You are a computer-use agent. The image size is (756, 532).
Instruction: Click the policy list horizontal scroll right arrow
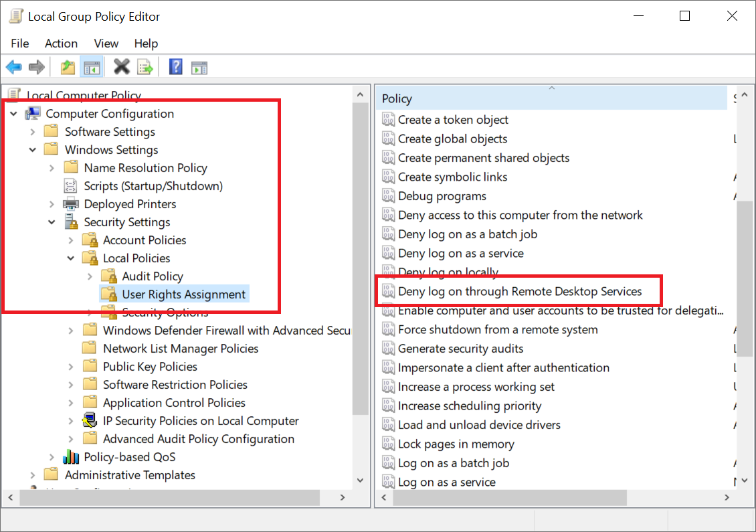click(x=727, y=497)
